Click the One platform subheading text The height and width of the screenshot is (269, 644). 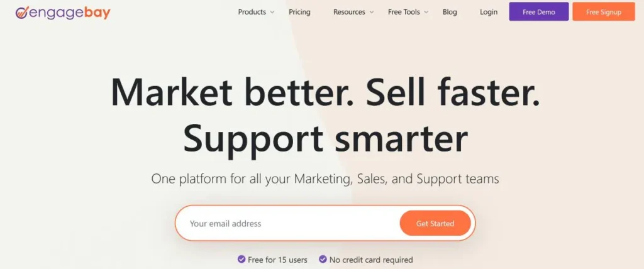[x=325, y=179]
